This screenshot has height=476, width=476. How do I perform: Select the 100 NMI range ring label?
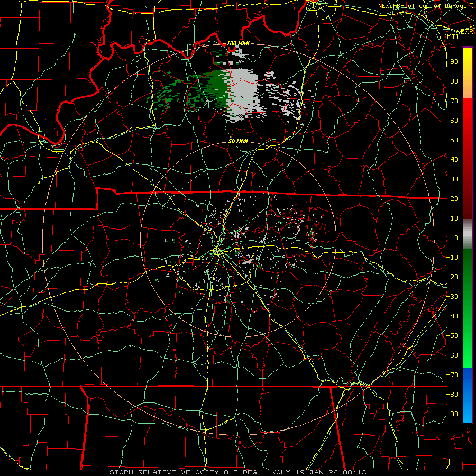coord(239,44)
